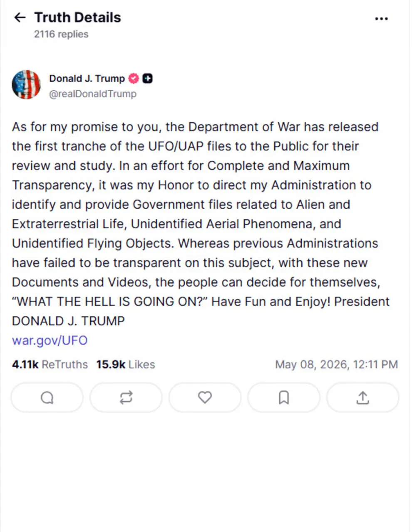The height and width of the screenshot is (532, 412).
Task: Bookmark this Truth
Action: coord(284,398)
